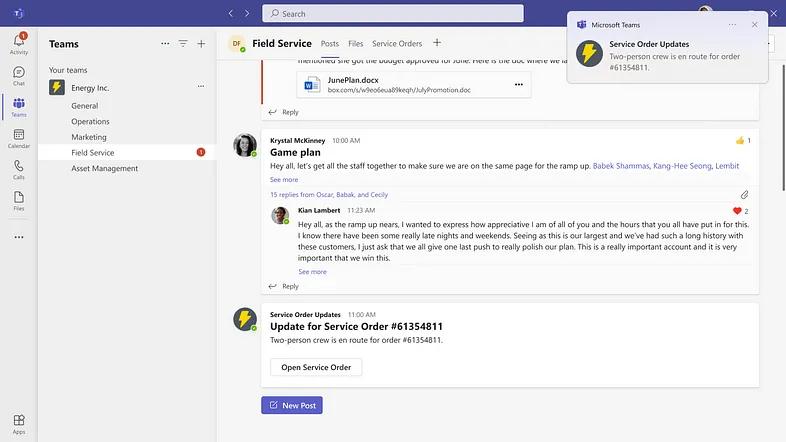The height and width of the screenshot is (442, 786).
Task: Click Krystal McKinney's avatar
Action: tap(245, 145)
